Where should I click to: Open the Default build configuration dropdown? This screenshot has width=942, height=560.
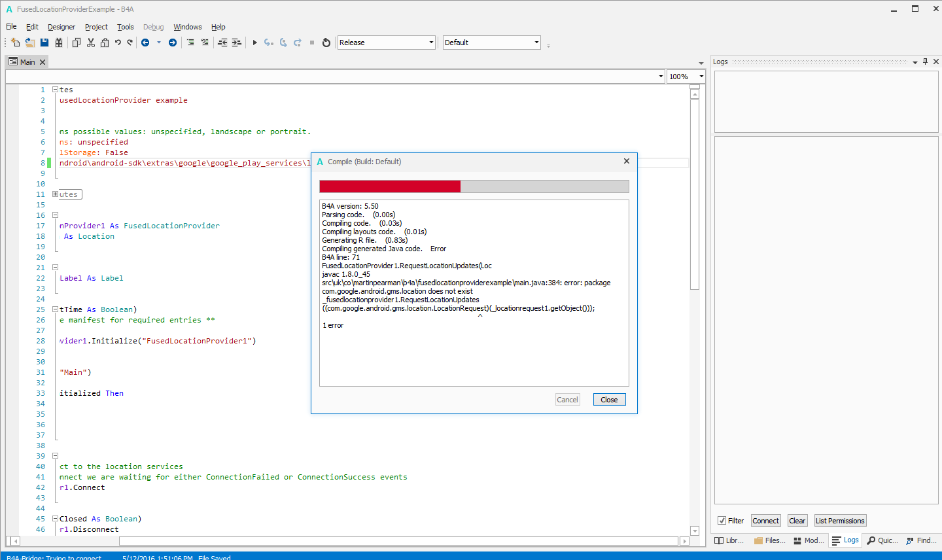[492, 43]
